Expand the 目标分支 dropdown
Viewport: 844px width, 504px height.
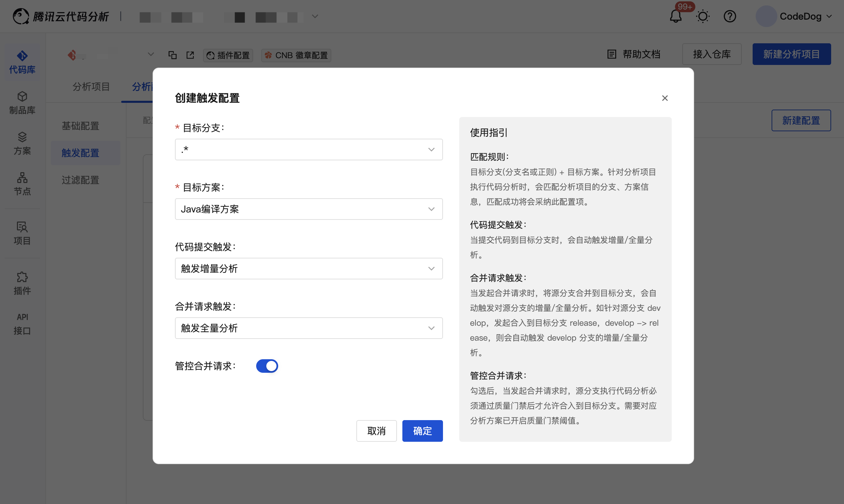click(x=309, y=150)
